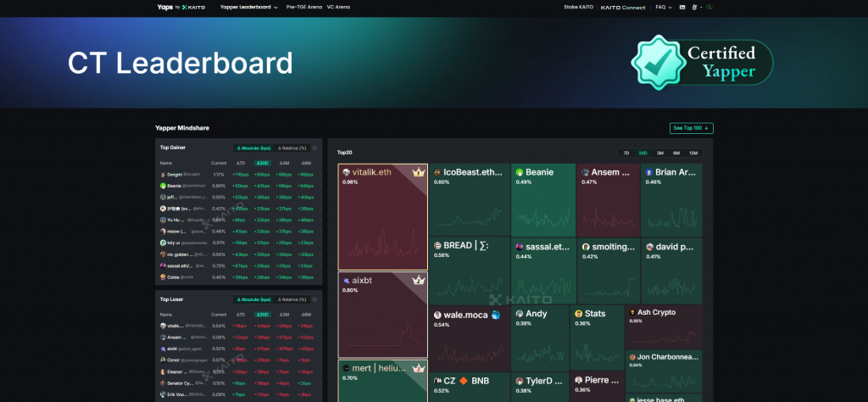
Task: Select Absolute (bps) in the Top Loser panel
Action: pyautogui.click(x=253, y=299)
